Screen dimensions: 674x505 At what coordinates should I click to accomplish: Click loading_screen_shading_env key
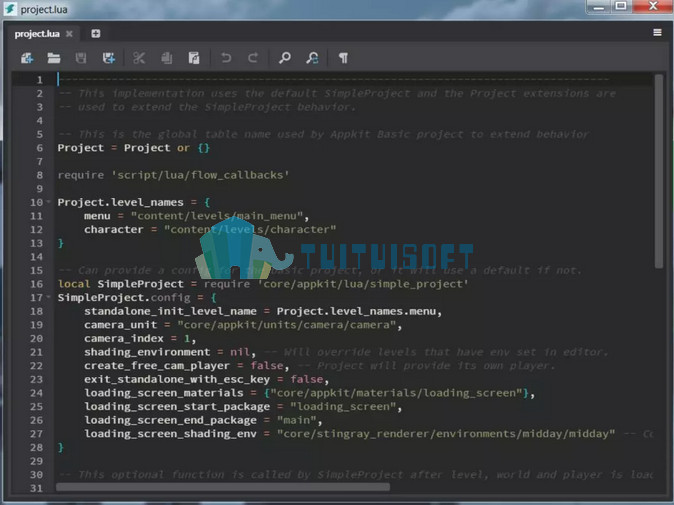coord(170,434)
